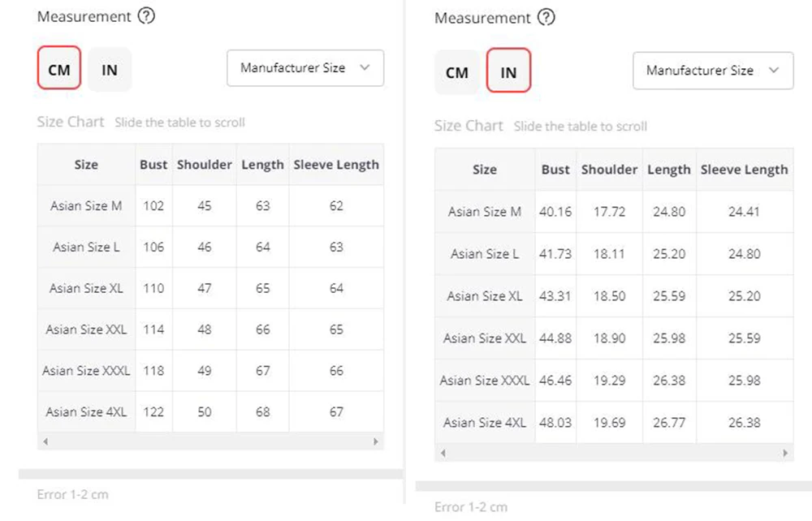Screen dimensions: 812x521
Task: Switch left panel to IN units
Action: tap(110, 70)
